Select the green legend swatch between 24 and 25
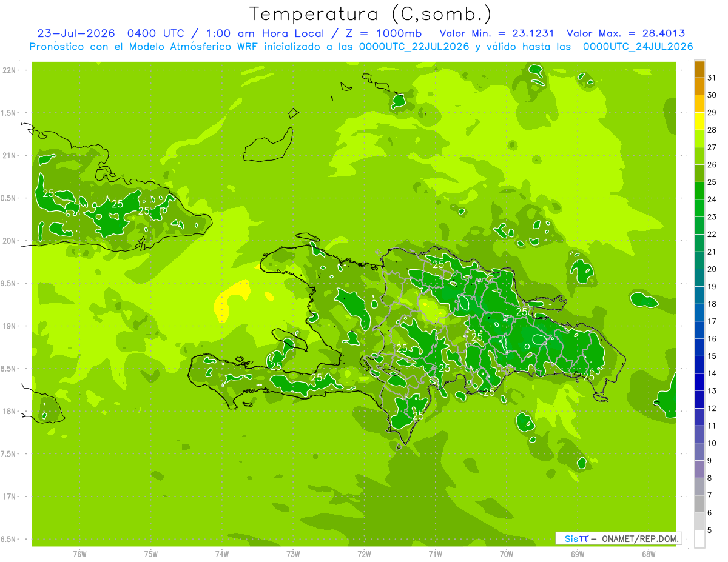This screenshot has height=562, width=728. [699, 191]
